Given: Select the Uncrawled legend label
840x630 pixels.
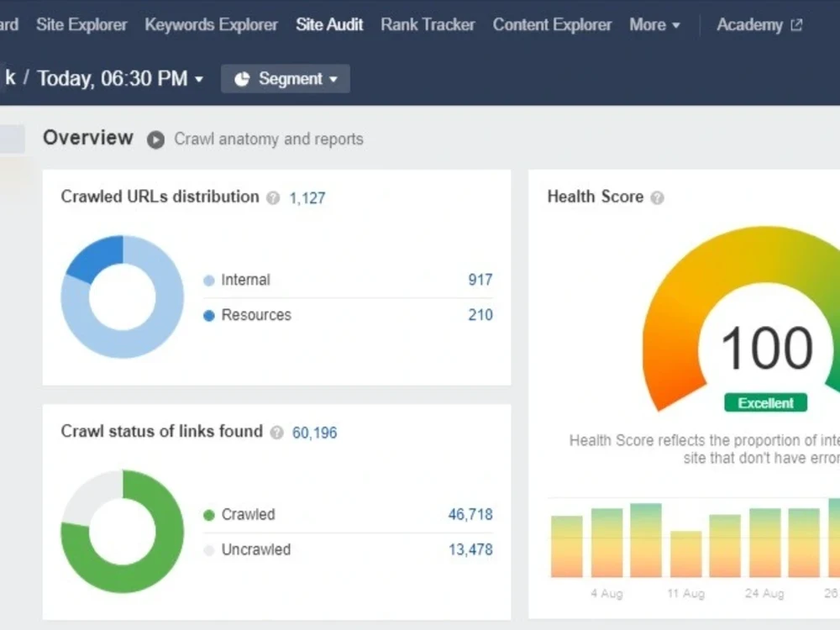Looking at the screenshot, I should pyautogui.click(x=256, y=549).
